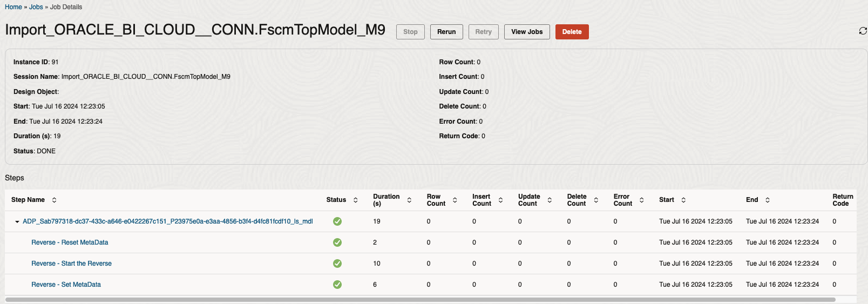868x304 pixels.
Task: Click the page title Import_ORACLE_BI_CLOUD__CONN.FscmTopModel_M9
Action: coord(195,30)
